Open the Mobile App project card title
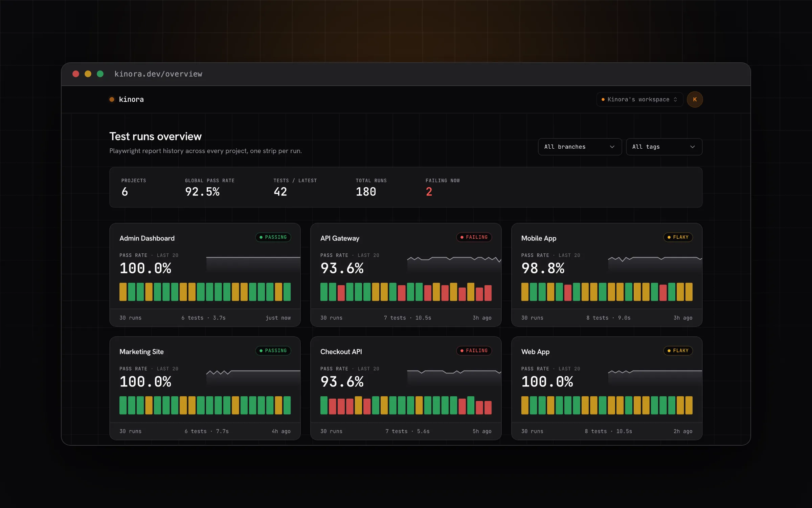Image resolution: width=812 pixels, height=508 pixels. (x=539, y=238)
